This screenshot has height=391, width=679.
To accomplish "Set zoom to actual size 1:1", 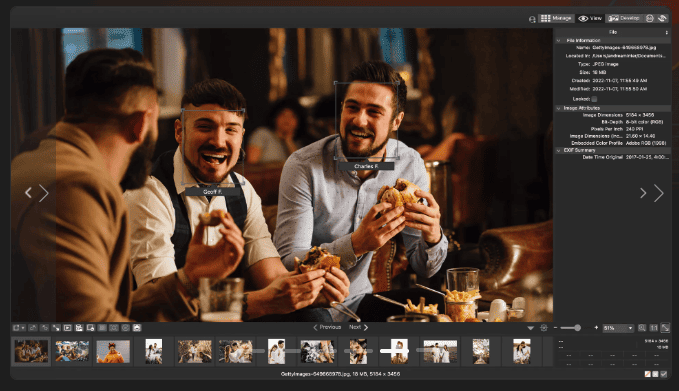I will coord(654,328).
